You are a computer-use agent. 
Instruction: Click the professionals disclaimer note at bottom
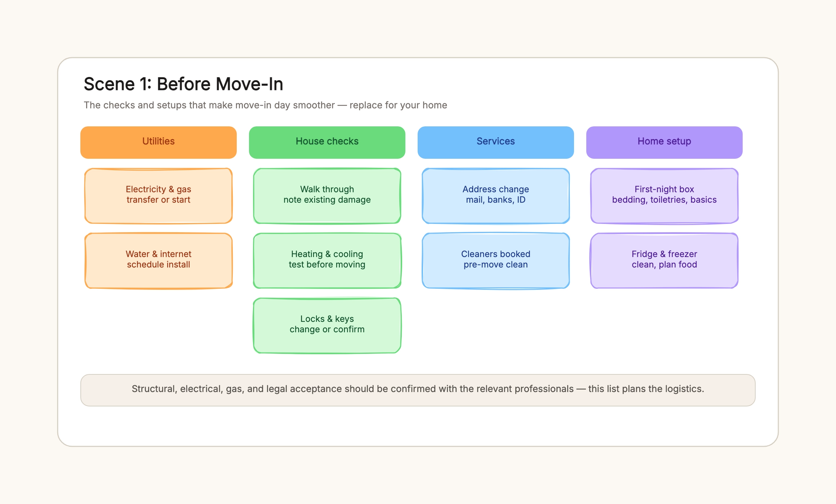(x=418, y=390)
